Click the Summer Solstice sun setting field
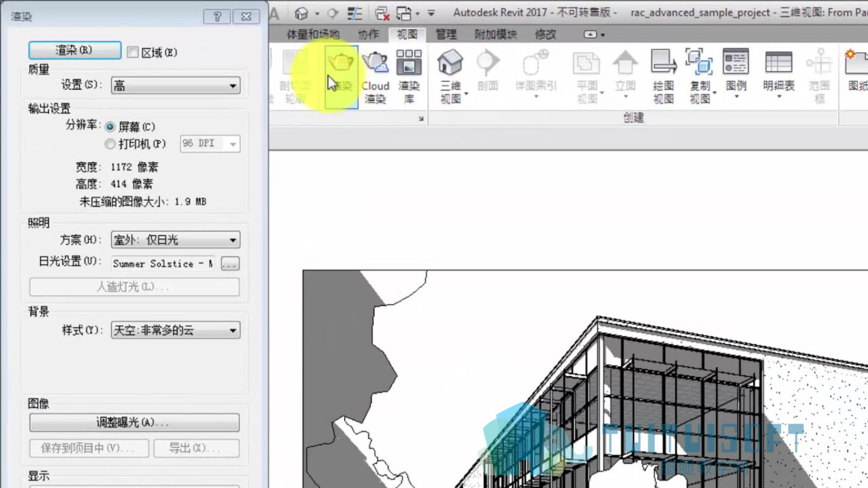868x488 pixels. (x=163, y=263)
